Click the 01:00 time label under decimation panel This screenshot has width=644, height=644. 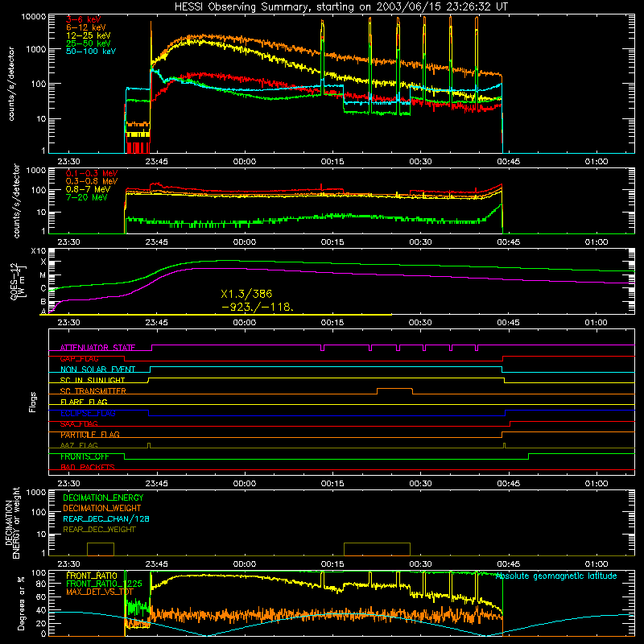(x=597, y=564)
